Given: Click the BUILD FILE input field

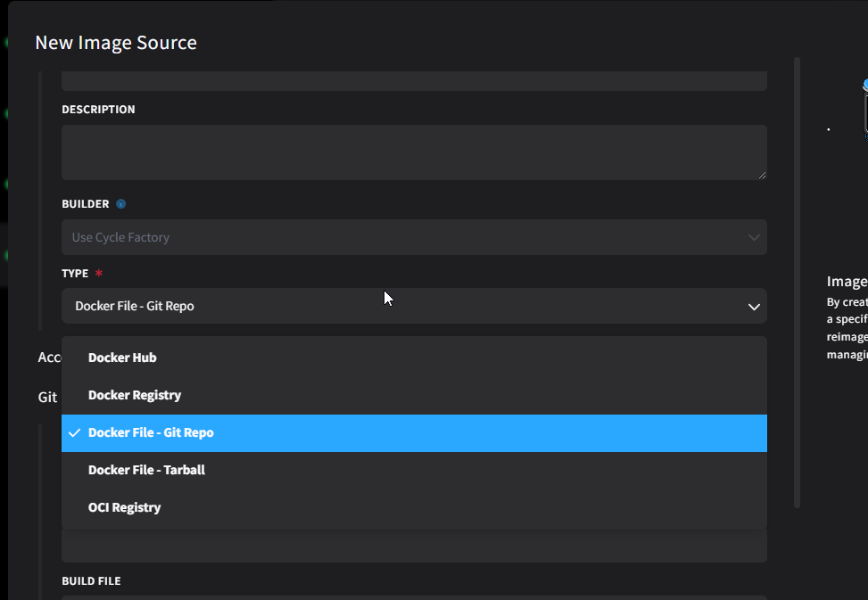Looking at the screenshot, I should pos(414,596).
